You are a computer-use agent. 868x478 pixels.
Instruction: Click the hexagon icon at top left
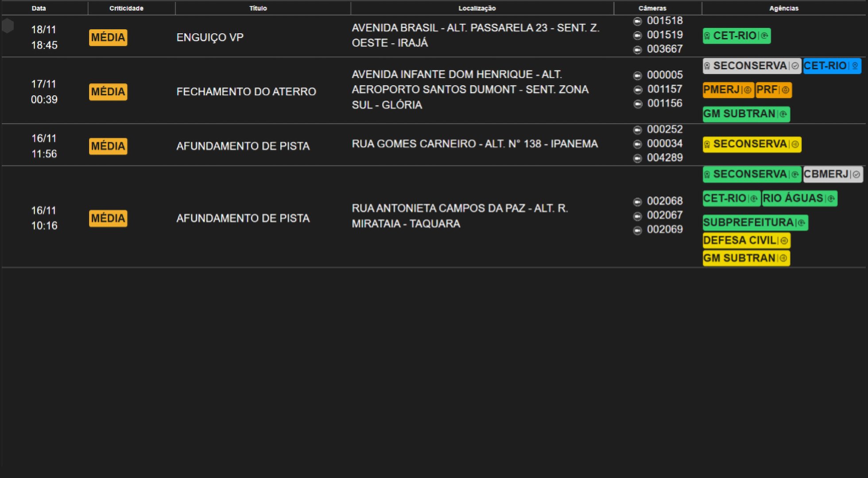8,26
